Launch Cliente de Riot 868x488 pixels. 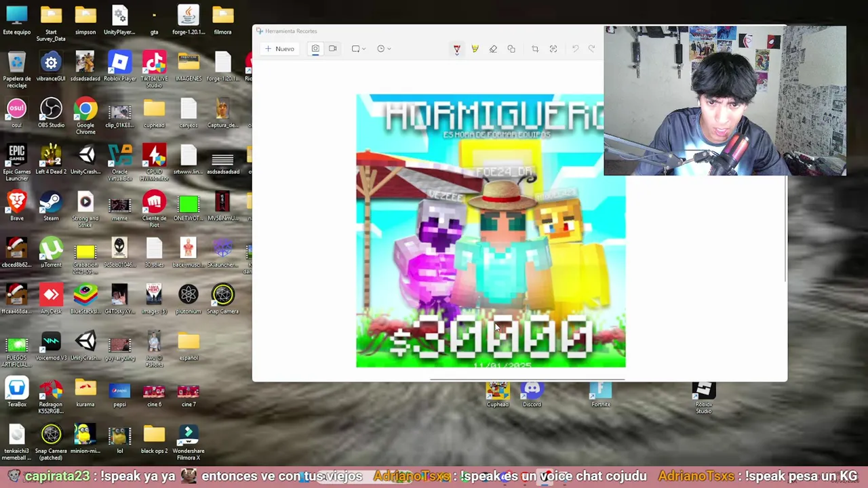154,208
